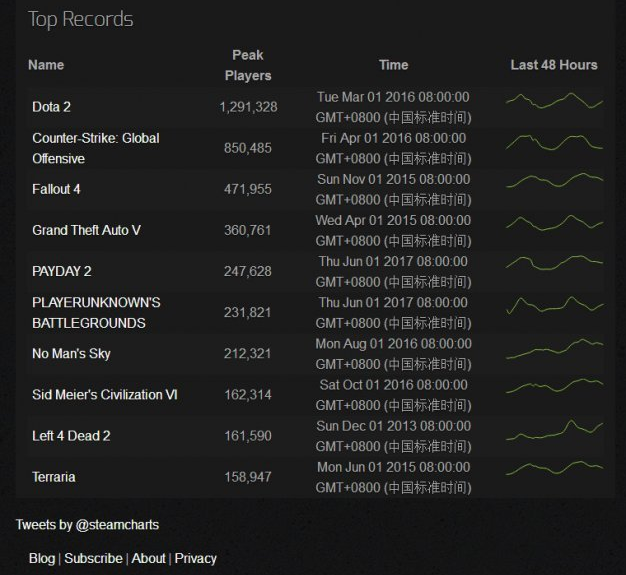Open the Fallout 4 game link
626x575 pixels.
click(56, 189)
